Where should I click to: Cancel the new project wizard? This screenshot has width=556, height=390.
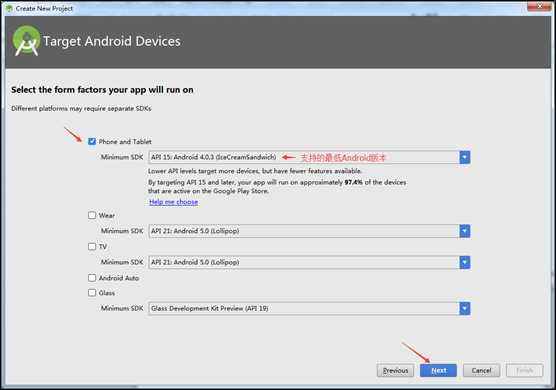(x=482, y=370)
